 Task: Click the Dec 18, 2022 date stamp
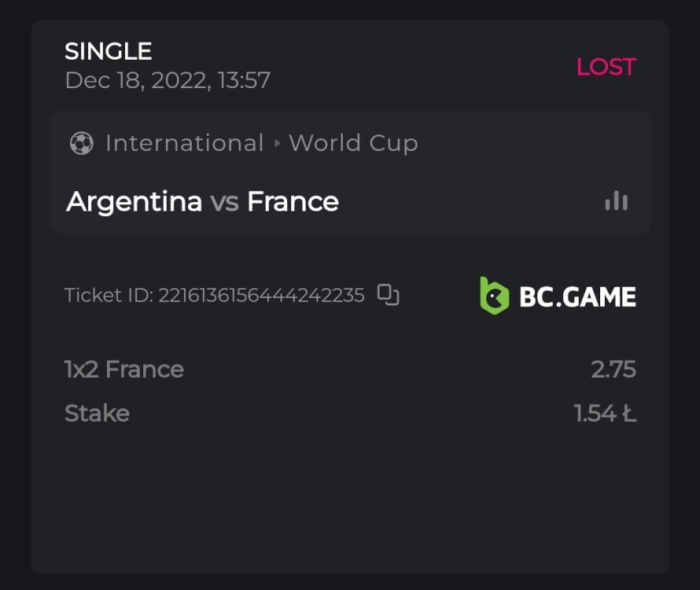click(x=168, y=80)
